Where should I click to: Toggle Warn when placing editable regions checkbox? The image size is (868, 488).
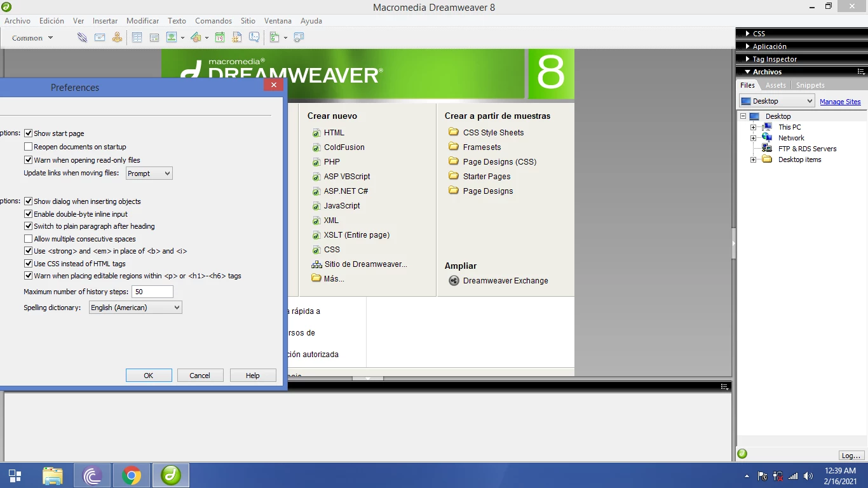coord(28,276)
